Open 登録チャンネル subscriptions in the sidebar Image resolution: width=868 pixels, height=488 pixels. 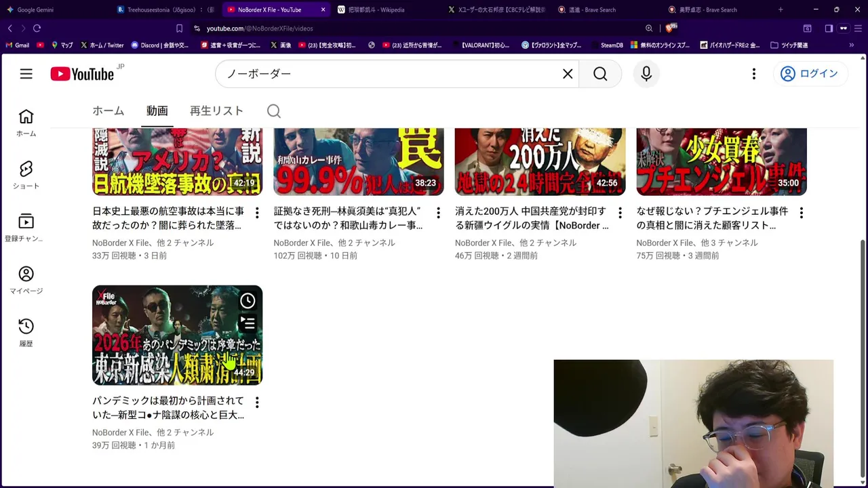tap(26, 228)
